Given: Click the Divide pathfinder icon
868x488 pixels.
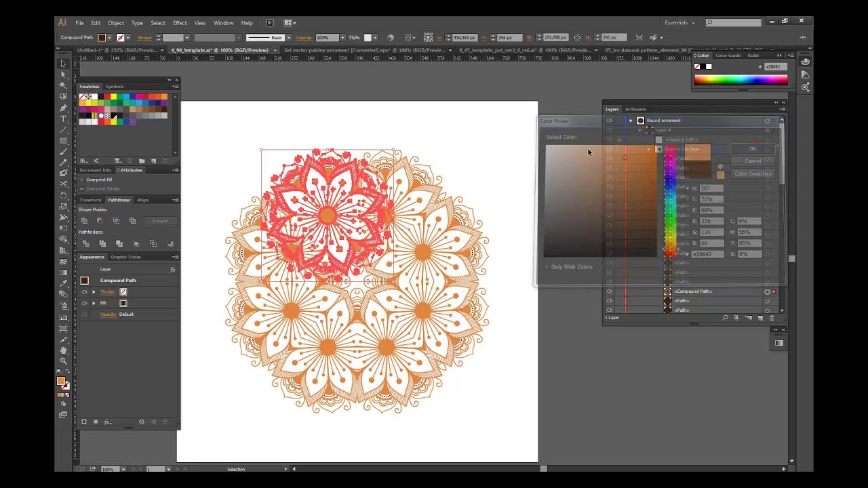Looking at the screenshot, I should point(85,244).
